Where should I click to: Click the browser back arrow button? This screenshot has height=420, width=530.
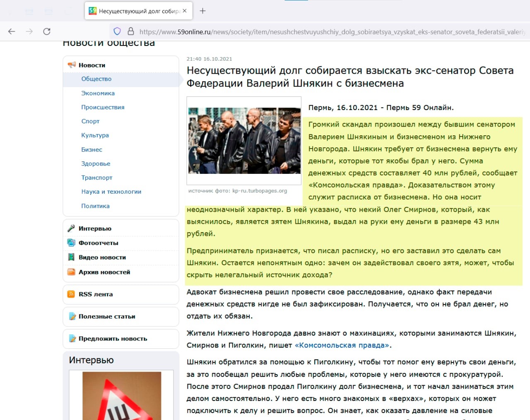(12, 31)
